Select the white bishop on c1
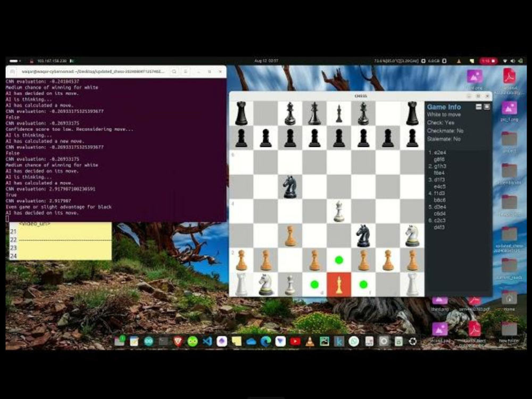 pos(290,284)
